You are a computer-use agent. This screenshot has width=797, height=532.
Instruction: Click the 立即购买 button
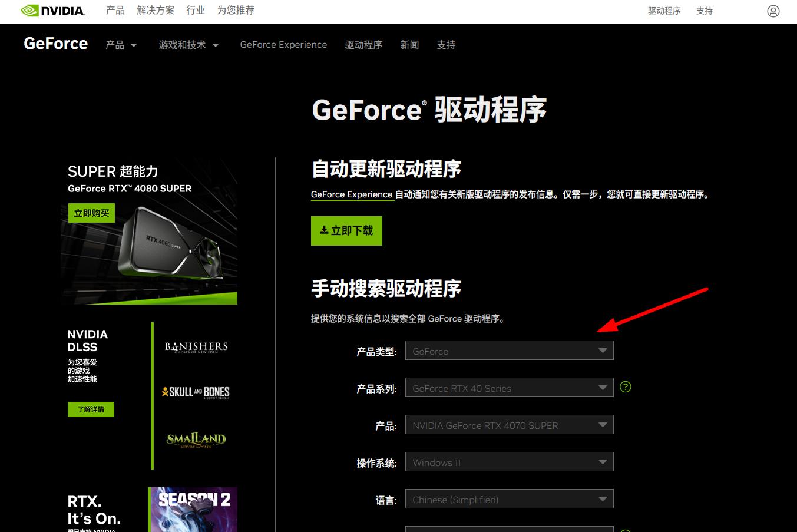91,213
